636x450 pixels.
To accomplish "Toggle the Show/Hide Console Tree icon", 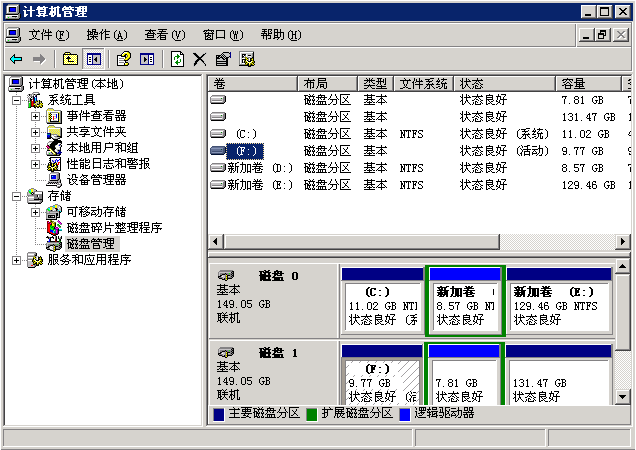I will tap(93, 59).
